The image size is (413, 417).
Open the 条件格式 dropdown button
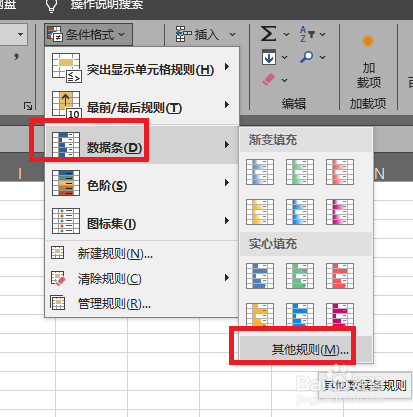[88, 34]
